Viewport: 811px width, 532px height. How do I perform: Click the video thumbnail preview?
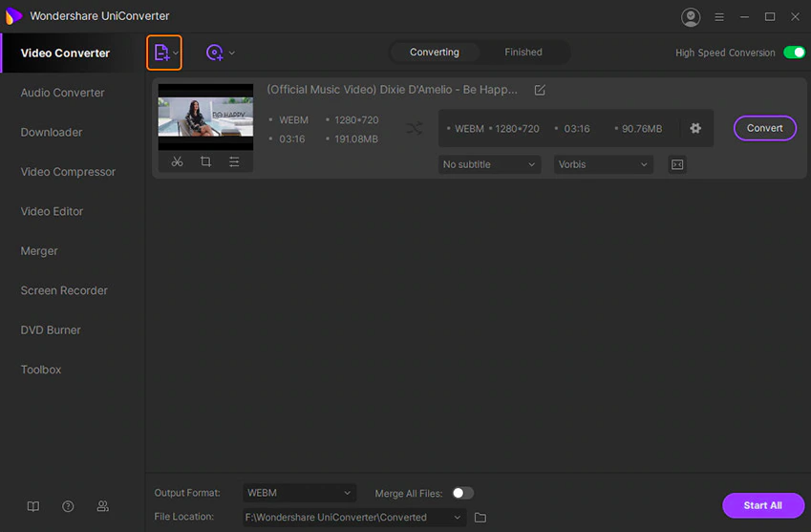tap(205, 117)
